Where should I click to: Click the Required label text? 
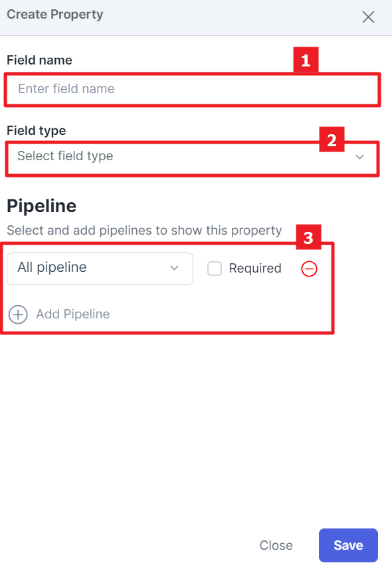click(x=255, y=269)
